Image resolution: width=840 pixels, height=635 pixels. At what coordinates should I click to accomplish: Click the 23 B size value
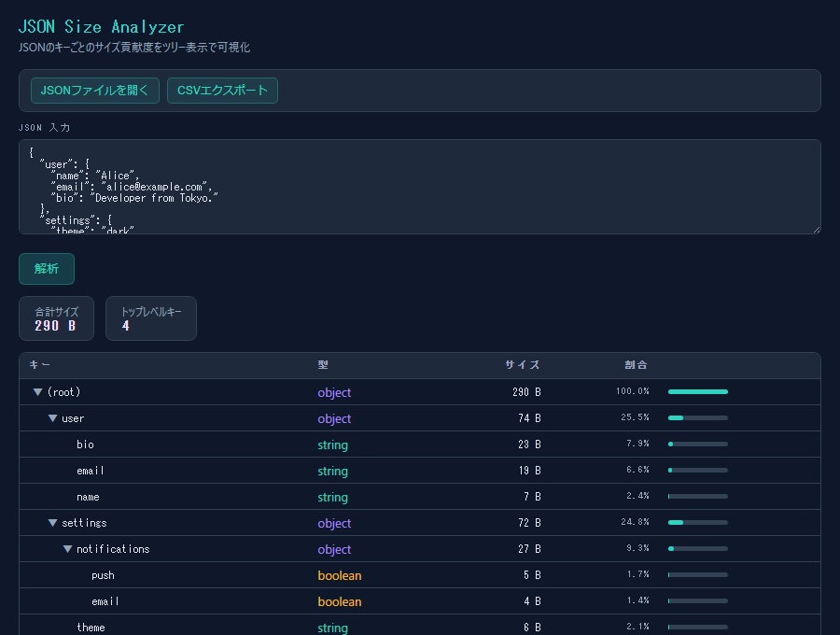(529, 444)
